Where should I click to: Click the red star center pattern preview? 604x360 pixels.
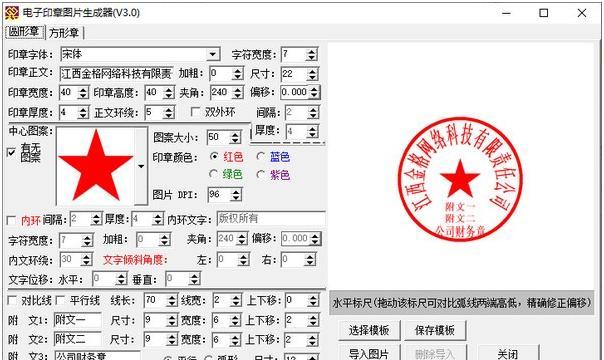[95, 166]
